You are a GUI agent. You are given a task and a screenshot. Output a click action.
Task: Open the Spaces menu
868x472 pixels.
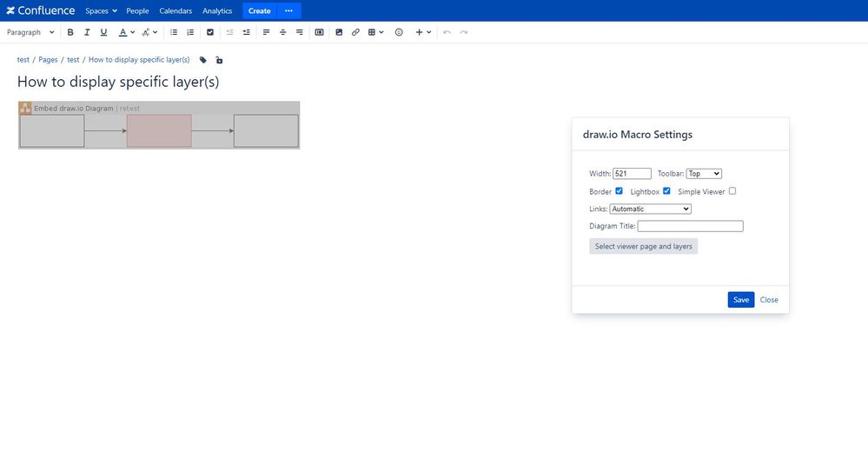102,10
